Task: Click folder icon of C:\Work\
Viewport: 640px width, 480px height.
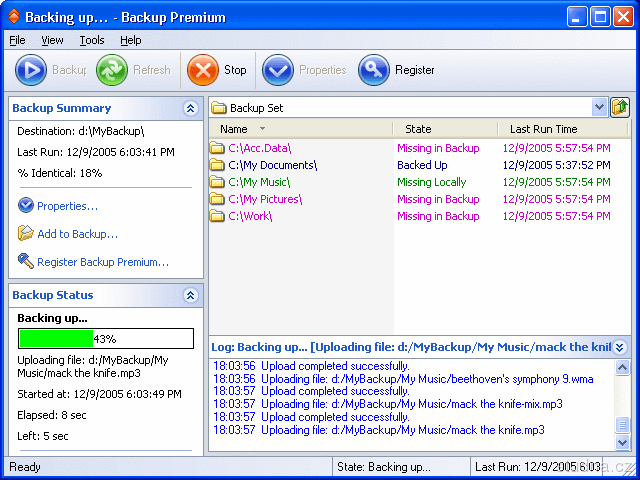Action: click(217, 216)
